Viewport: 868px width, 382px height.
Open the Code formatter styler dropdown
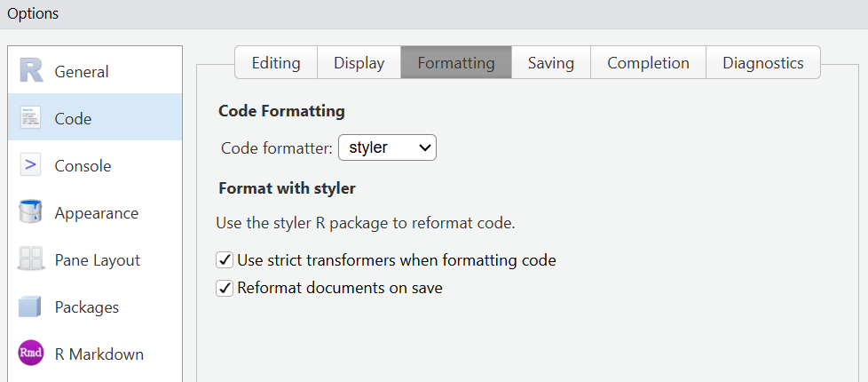387,147
